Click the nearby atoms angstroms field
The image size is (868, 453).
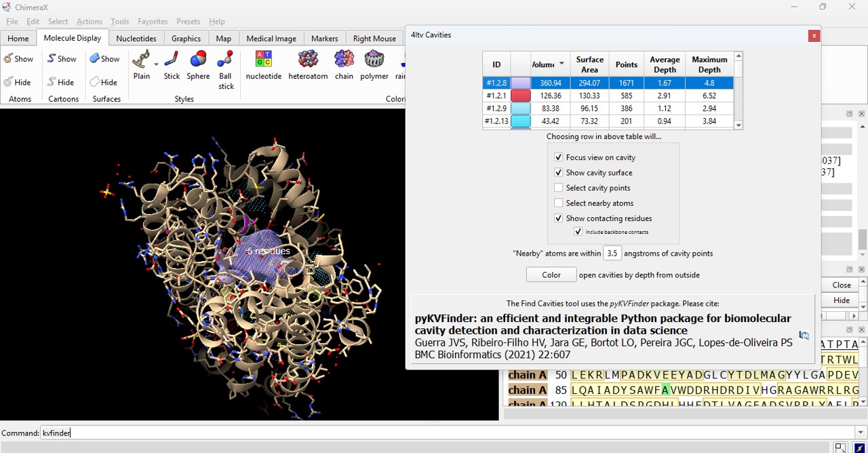coord(612,253)
